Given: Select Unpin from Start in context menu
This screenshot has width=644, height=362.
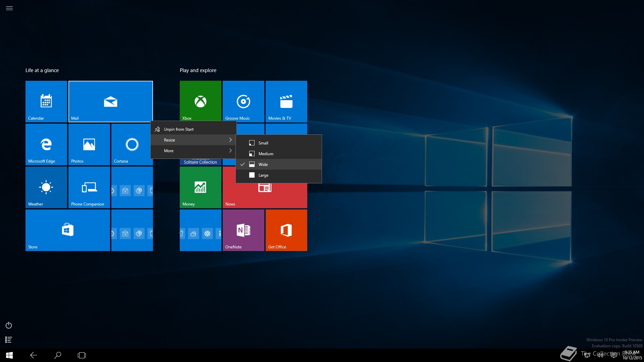Looking at the screenshot, I should tap(194, 129).
